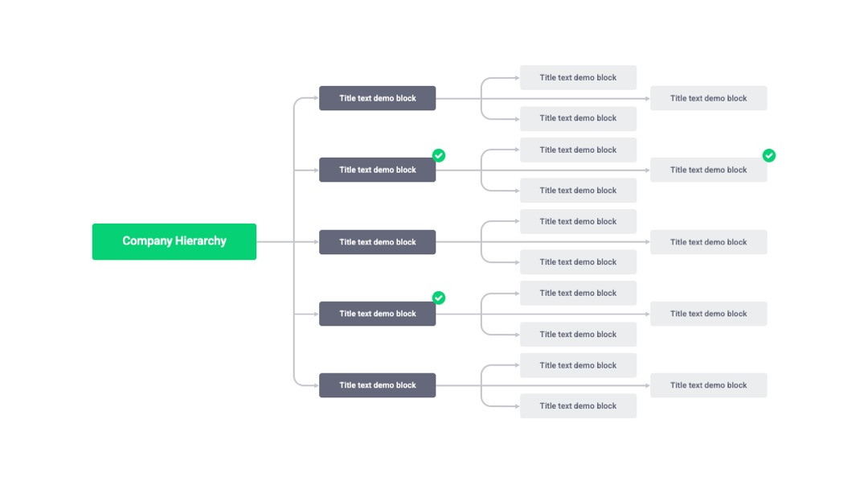Click the rightmost-column light block bearing a checkmark

tap(709, 170)
